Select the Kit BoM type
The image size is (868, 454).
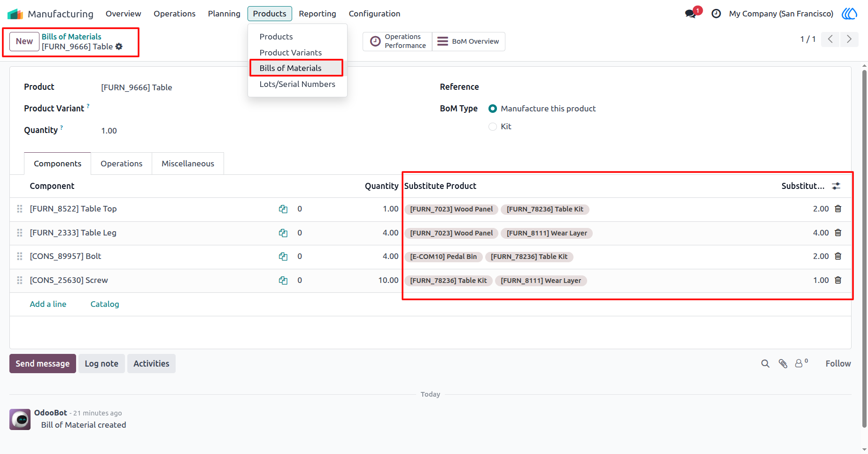493,127
